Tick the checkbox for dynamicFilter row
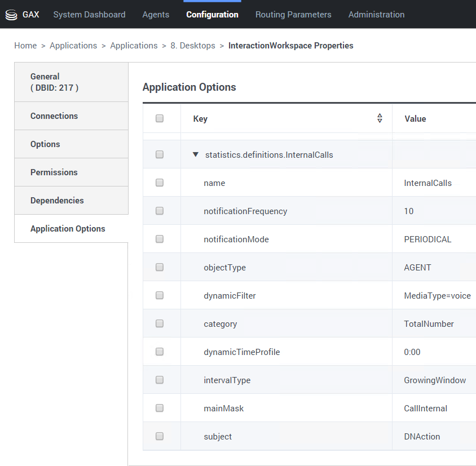 [x=160, y=295]
